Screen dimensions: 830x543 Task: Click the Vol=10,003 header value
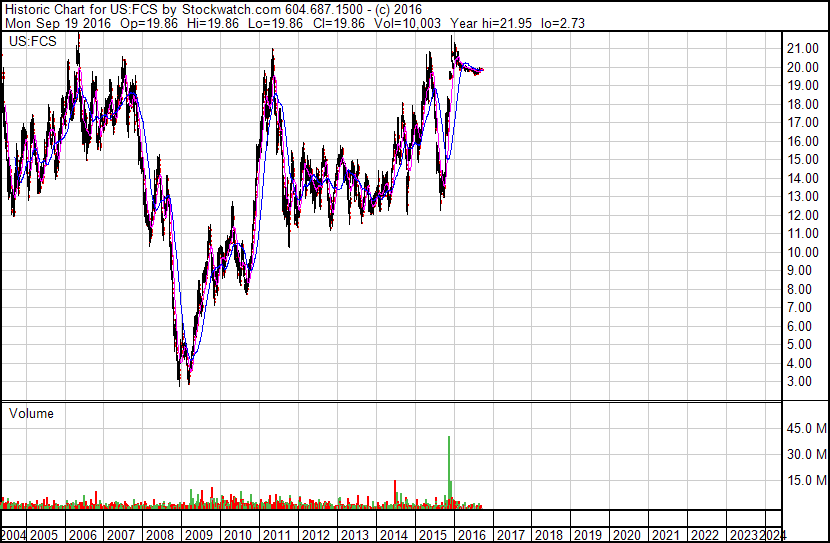407,23
